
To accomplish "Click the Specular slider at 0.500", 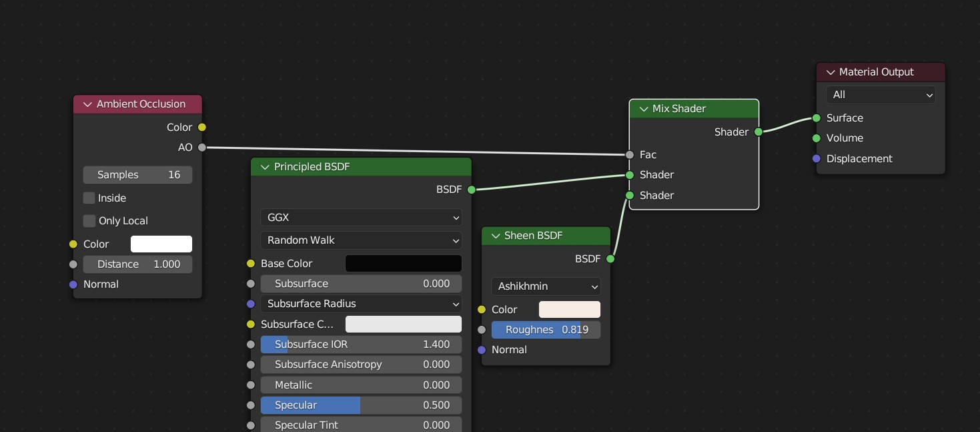I will 361,405.
